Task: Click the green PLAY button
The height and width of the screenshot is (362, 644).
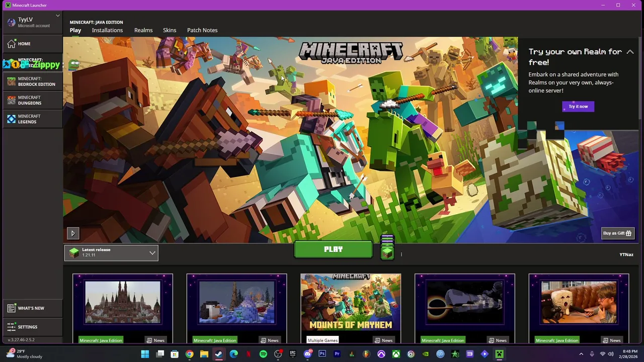Action: 333,249
